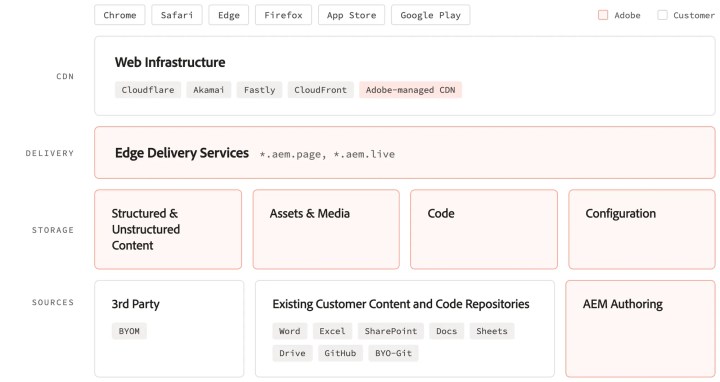Open the AEM Authoring box
This screenshot has height=382, width=720.
(x=641, y=329)
